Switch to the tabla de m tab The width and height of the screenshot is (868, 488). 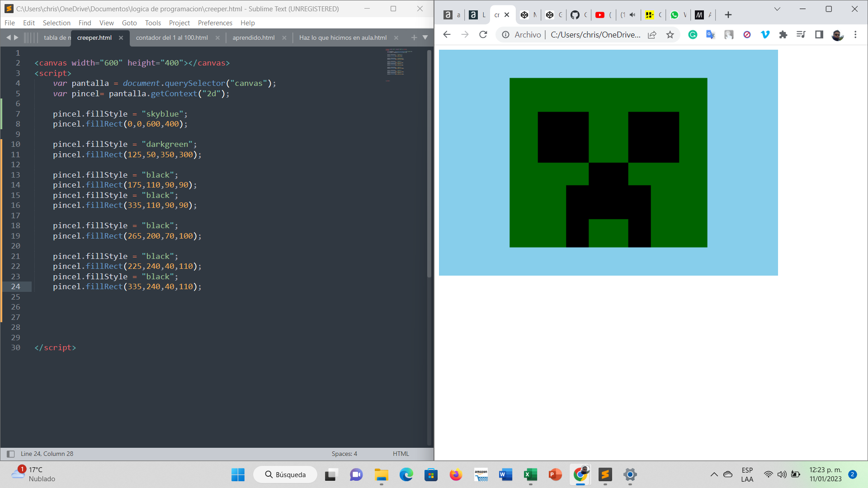[57, 38]
